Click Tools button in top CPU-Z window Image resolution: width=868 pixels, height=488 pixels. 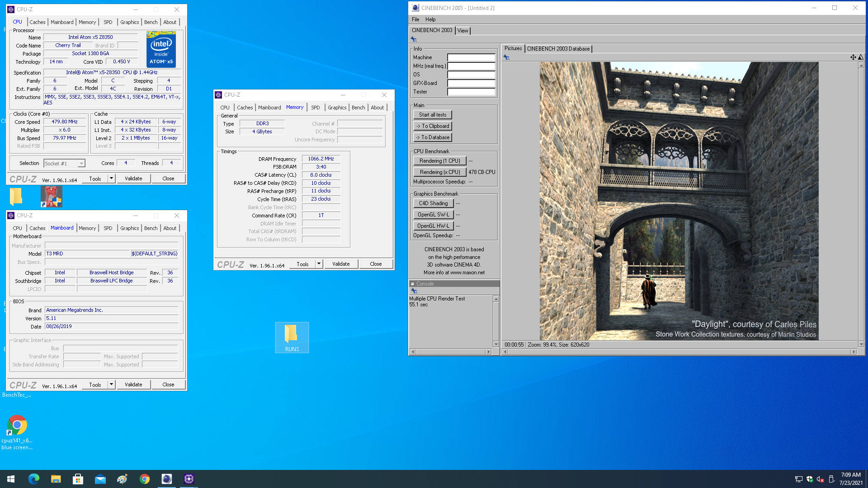(x=95, y=178)
